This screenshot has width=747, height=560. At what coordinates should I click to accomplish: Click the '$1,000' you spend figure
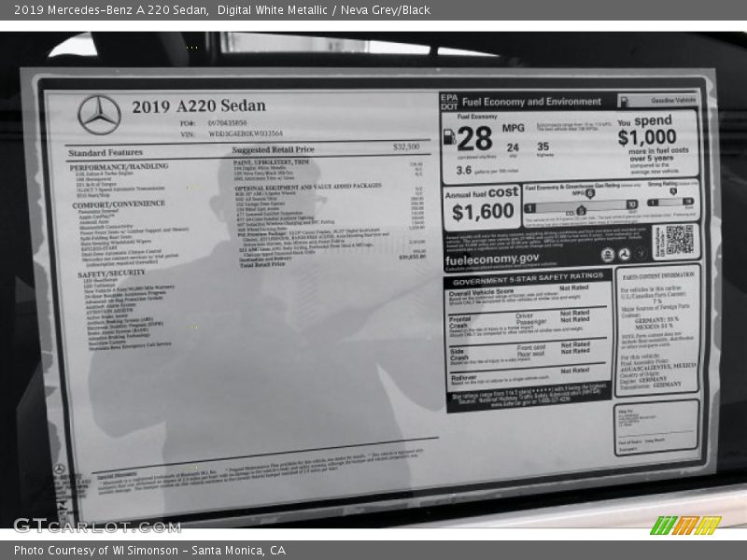point(647,137)
